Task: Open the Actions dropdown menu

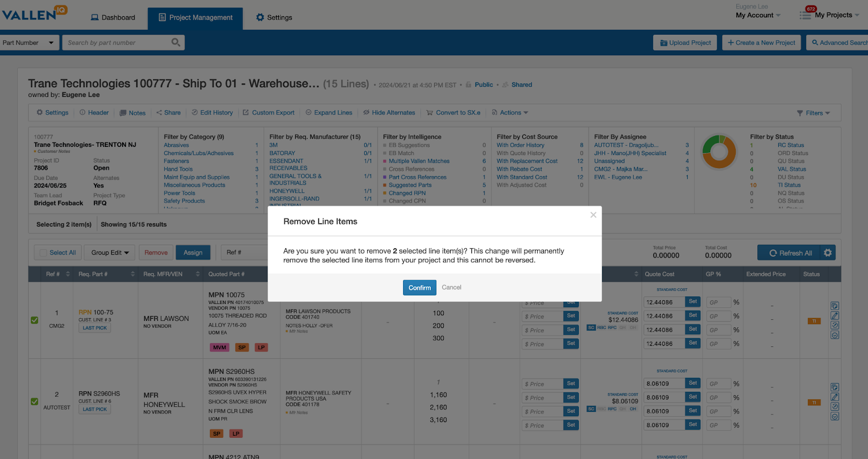Action: click(510, 113)
